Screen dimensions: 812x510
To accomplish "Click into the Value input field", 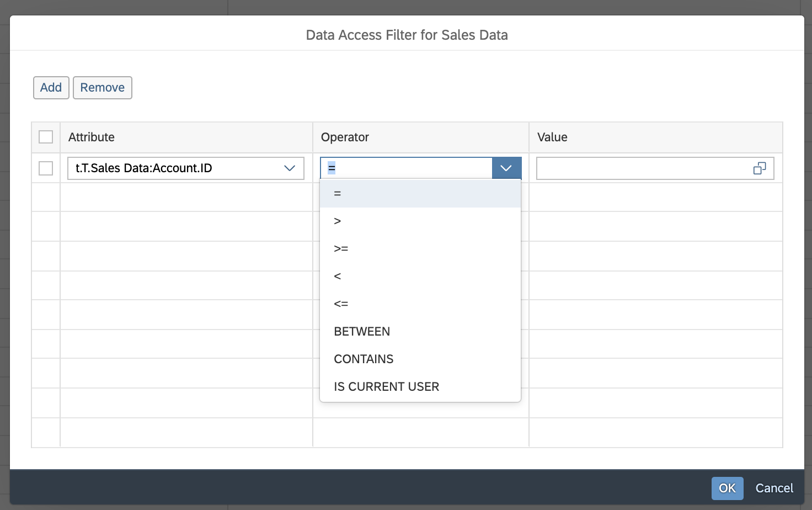I will tap(643, 168).
